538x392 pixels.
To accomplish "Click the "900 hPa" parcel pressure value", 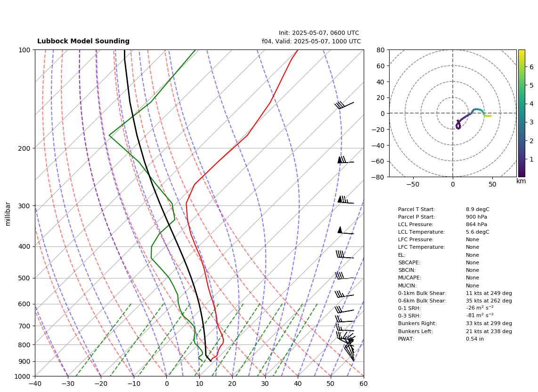I will (x=477, y=217).
